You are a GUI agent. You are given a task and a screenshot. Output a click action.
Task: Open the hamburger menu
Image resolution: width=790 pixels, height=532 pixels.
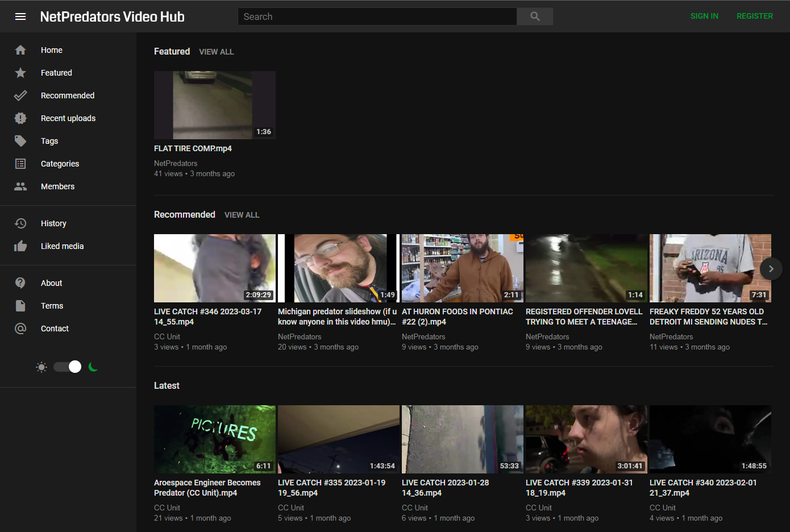click(20, 16)
